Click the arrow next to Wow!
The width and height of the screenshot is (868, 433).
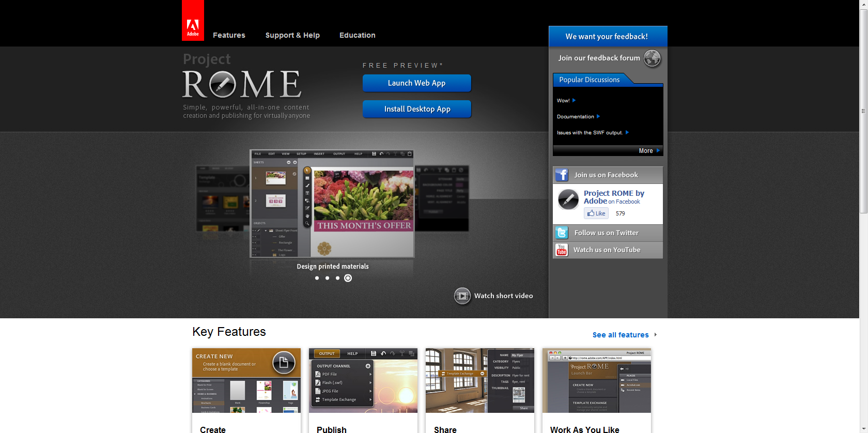tap(574, 100)
